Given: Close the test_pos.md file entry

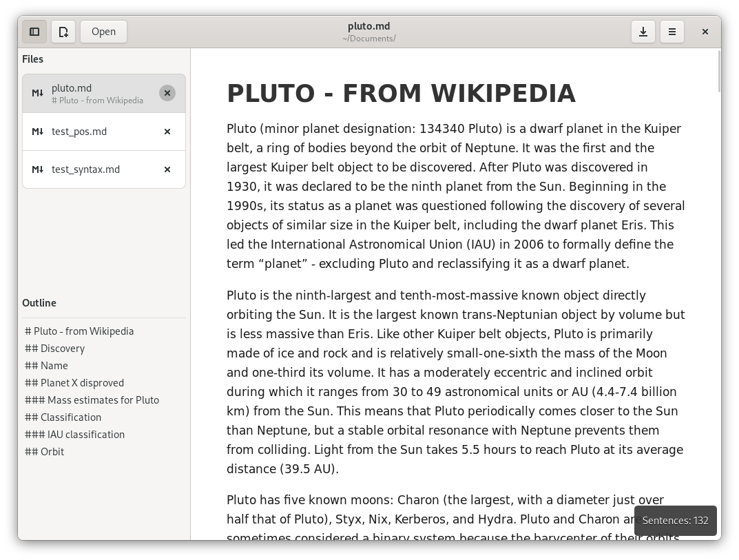Looking at the screenshot, I should coord(167,132).
